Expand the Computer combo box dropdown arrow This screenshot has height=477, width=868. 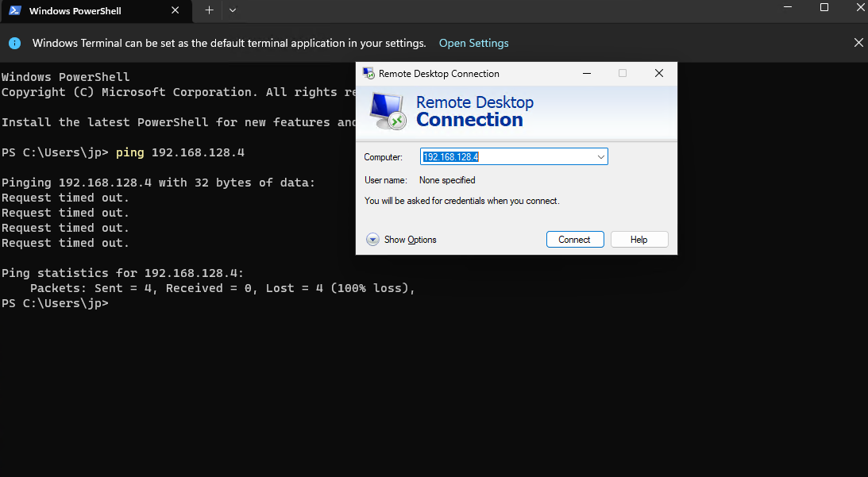pyautogui.click(x=600, y=157)
